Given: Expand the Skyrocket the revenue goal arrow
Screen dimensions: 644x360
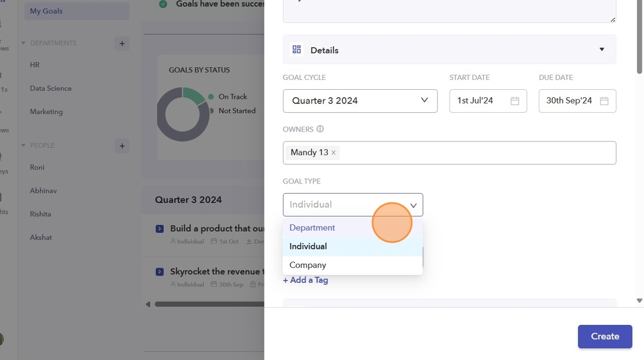Looking at the screenshot, I should [x=160, y=271].
